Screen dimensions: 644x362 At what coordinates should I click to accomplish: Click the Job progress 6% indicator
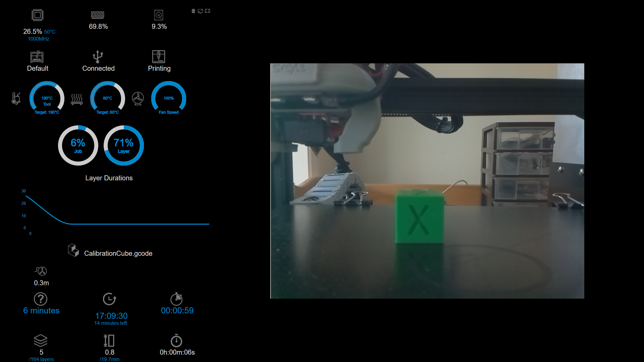(x=78, y=145)
